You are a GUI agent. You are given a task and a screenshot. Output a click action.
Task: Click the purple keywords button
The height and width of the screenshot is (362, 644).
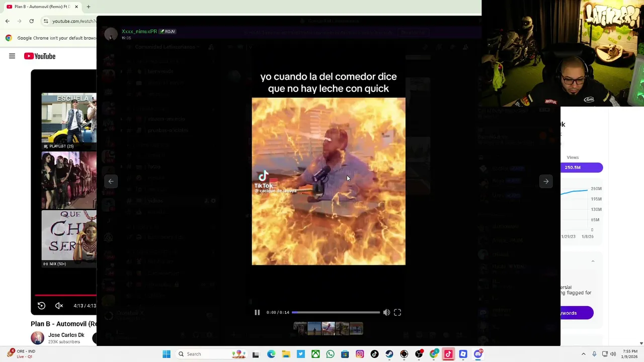click(x=577, y=313)
